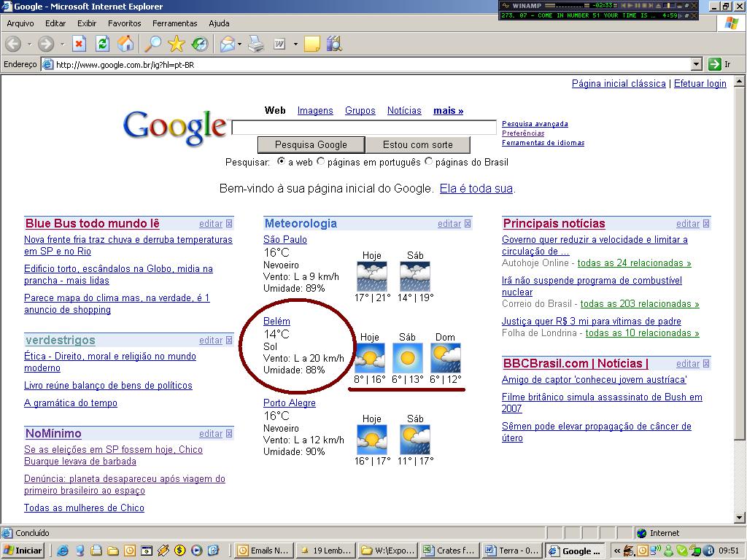Open the Forward button history dropdown arrow
This screenshot has width=747, height=560.
click(62, 44)
